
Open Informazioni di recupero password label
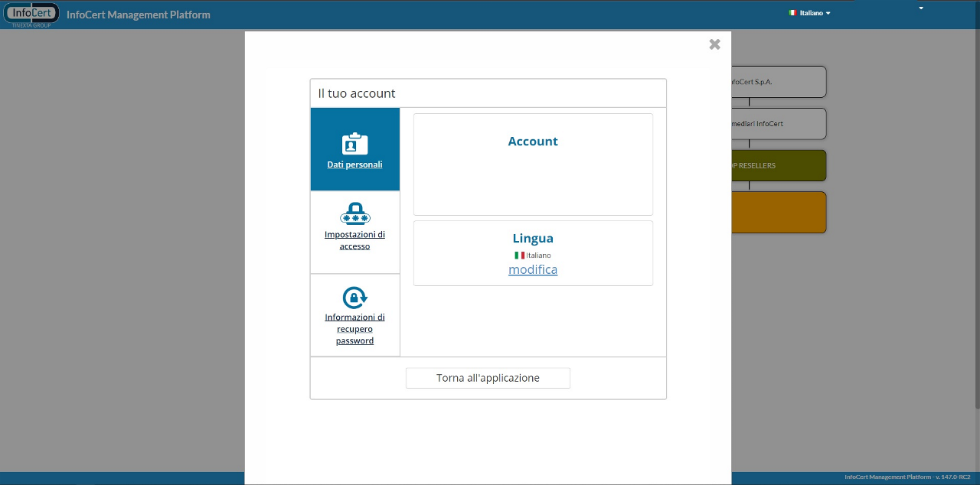[x=354, y=329]
